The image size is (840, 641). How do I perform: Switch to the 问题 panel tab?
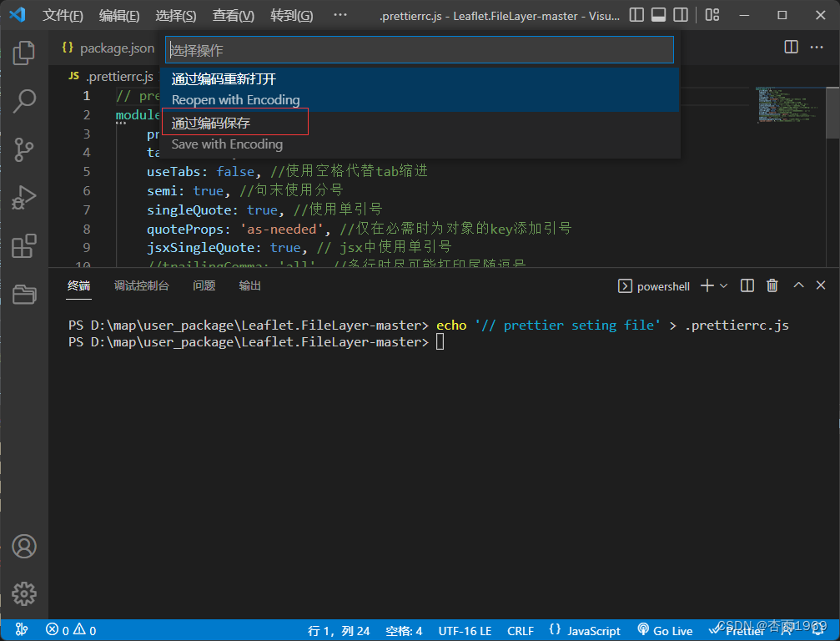point(204,285)
